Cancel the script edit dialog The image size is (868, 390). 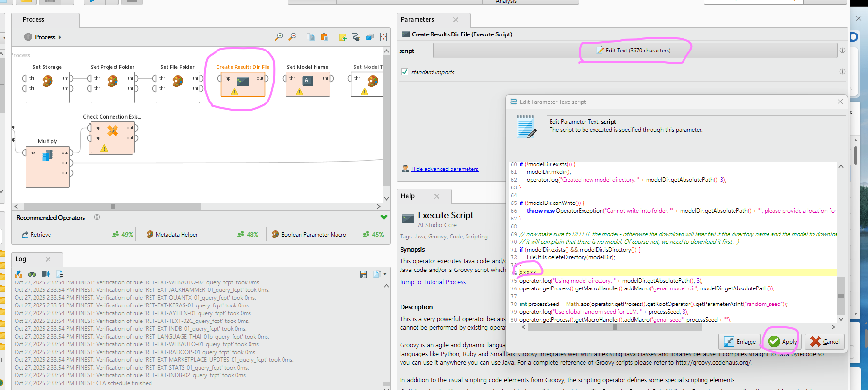pos(825,341)
